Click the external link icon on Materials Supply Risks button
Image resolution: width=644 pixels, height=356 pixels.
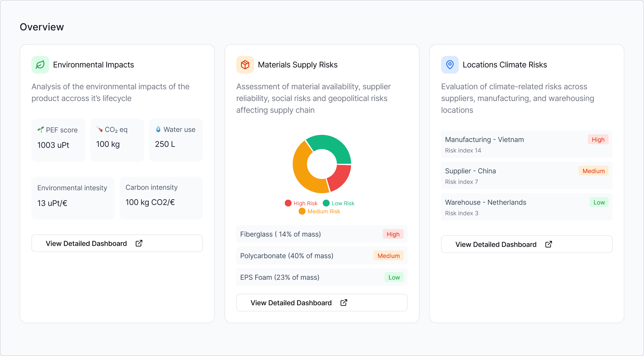pyautogui.click(x=344, y=303)
